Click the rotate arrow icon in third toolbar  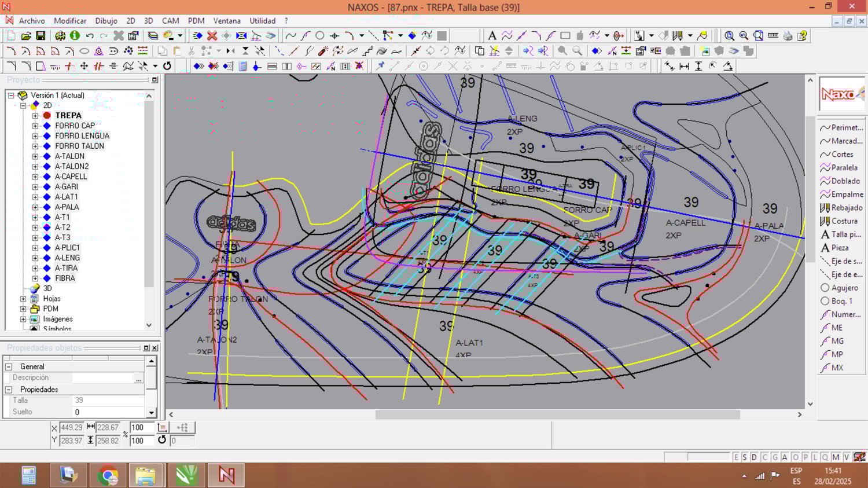click(x=167, y=66)
